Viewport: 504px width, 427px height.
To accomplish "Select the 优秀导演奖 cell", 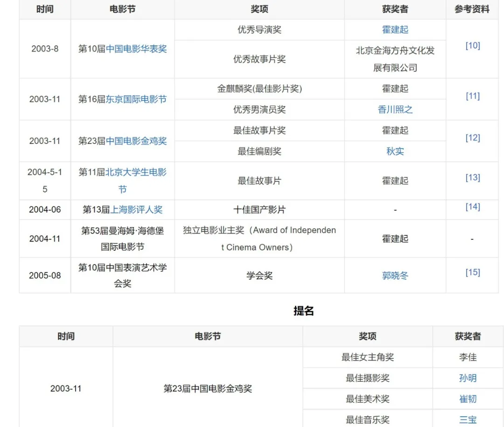I will [259, 29].
